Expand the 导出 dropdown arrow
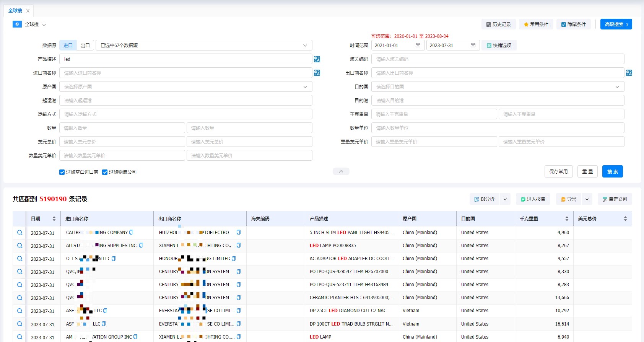Screen dimensions: 644x342 point(587,199)
